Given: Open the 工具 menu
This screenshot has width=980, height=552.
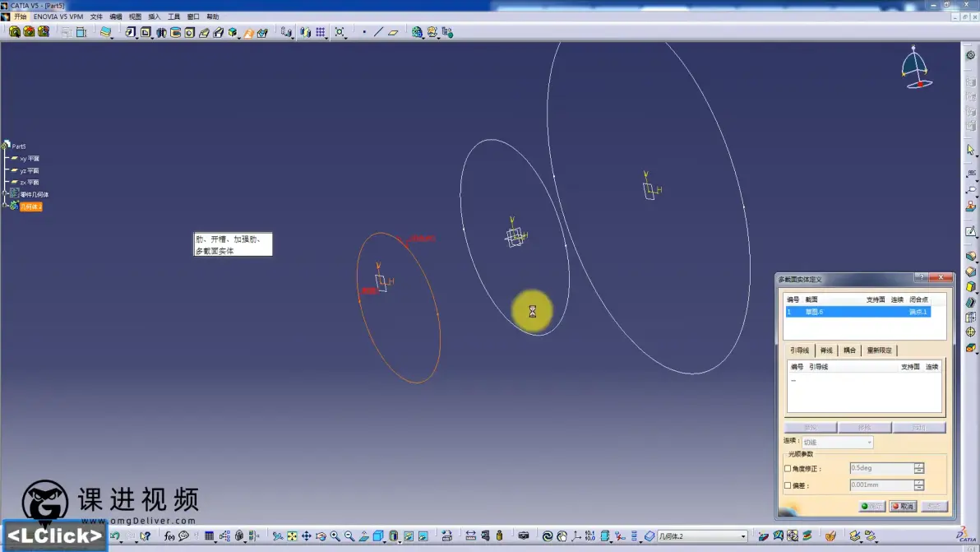Looking at the screenshot, I should click(x=173, y=17).
